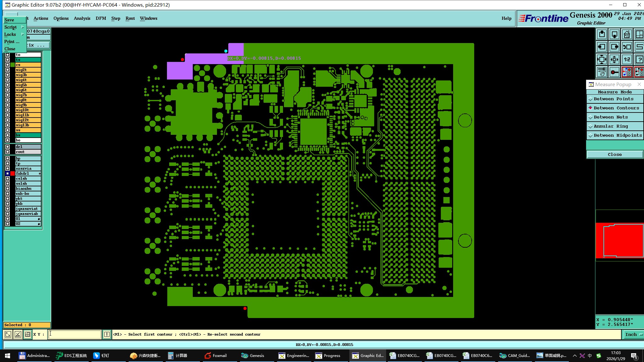Select Between Points measure mode
The height and width of the screenshot is (362, 644).
point(613,99)
